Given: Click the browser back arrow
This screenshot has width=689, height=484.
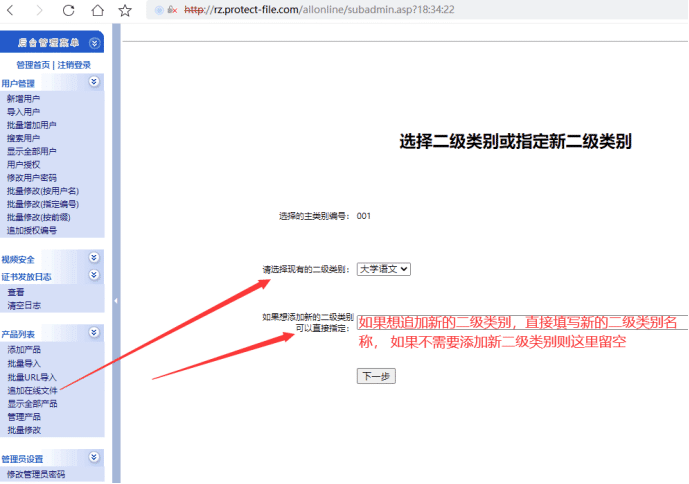Looking at the screenshot, I should [11, 10].
